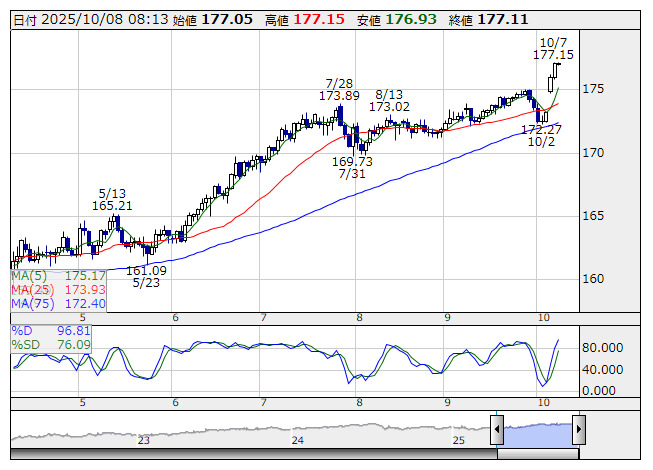Click the 10/7 177.15 high label
This screenshot has height=470, width=653.
[553, 49]
